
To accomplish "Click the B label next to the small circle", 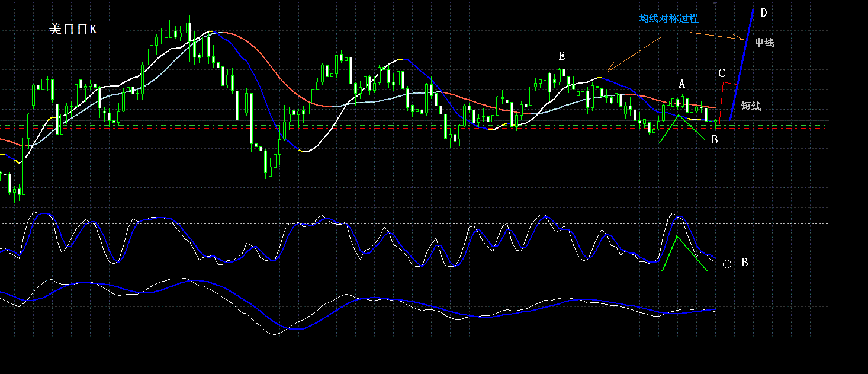I will pos(745,262).
